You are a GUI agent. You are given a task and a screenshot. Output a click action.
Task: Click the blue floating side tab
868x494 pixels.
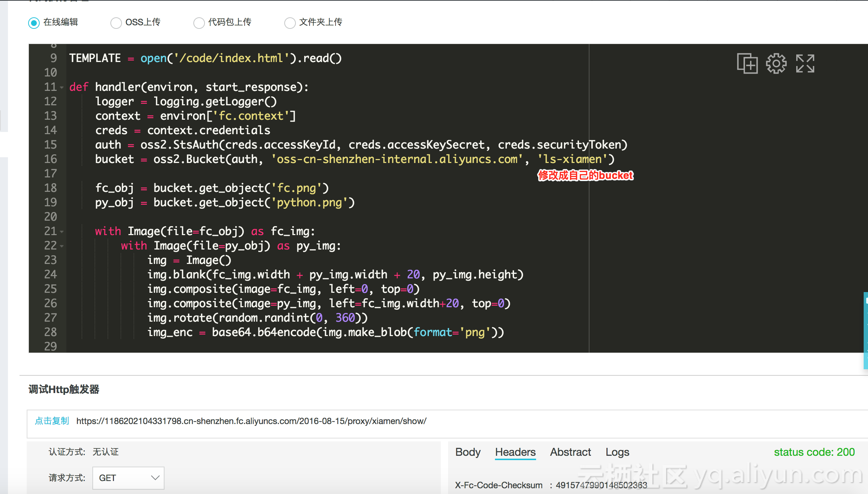[865, 330]
